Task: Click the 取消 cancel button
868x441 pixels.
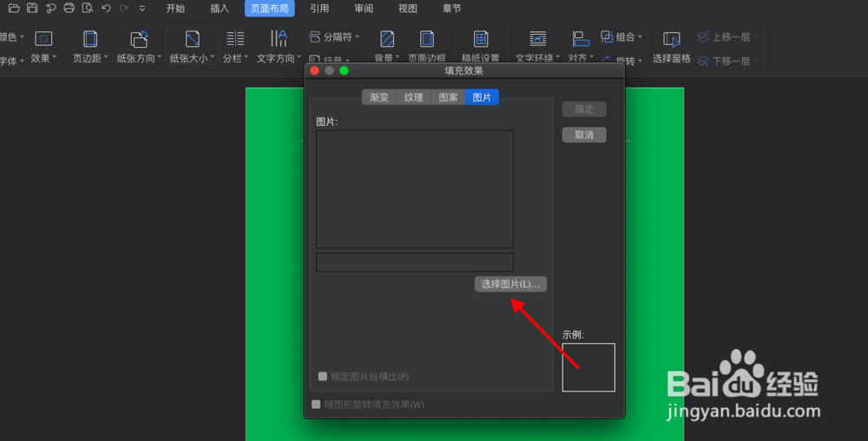Action: 584,135
